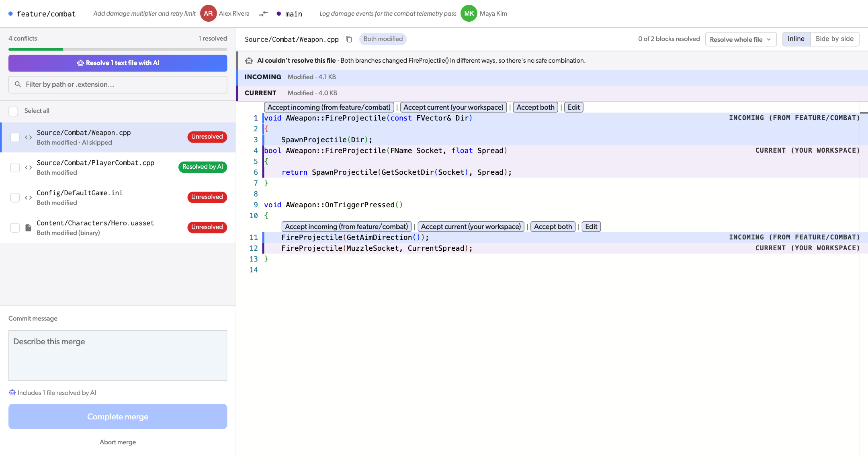
Task: Click the robot icon next to Includes 1 file
Action: (12, 393)
